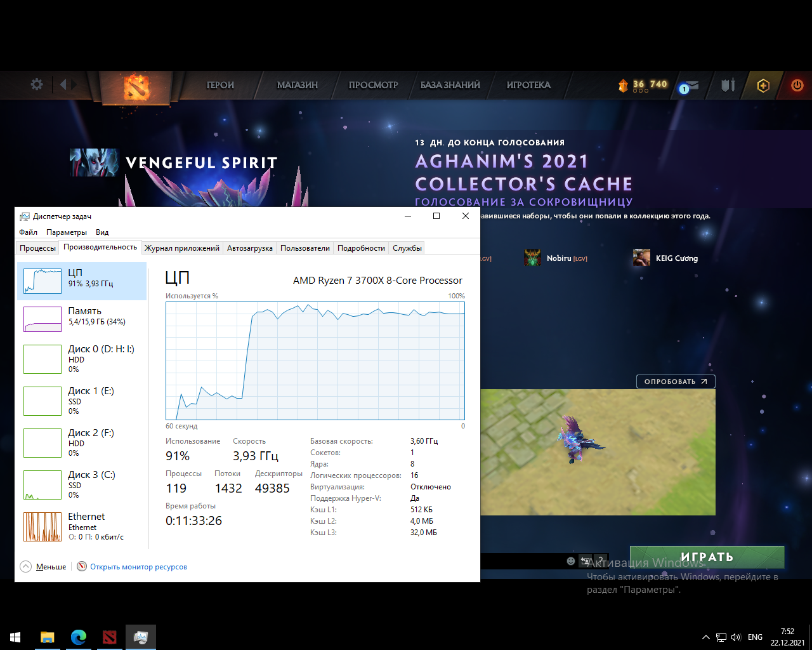Click the Dota chat input bar

[x=521, y=561]
